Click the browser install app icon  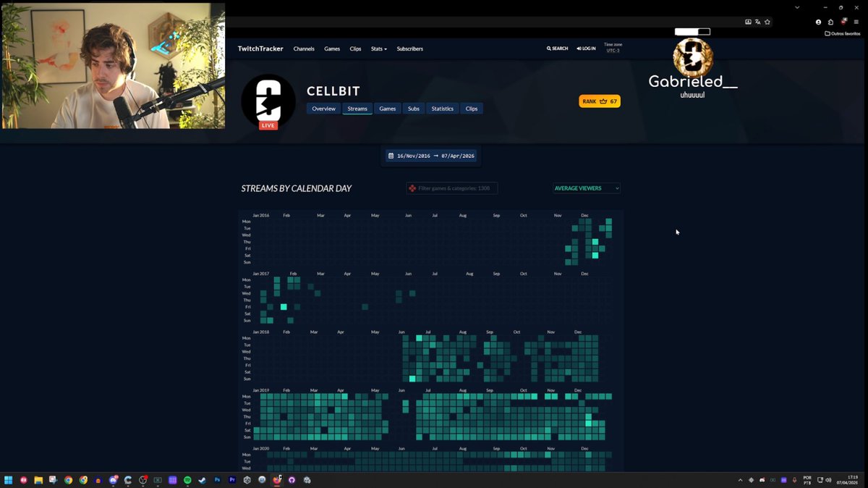(x=748, y=22)
